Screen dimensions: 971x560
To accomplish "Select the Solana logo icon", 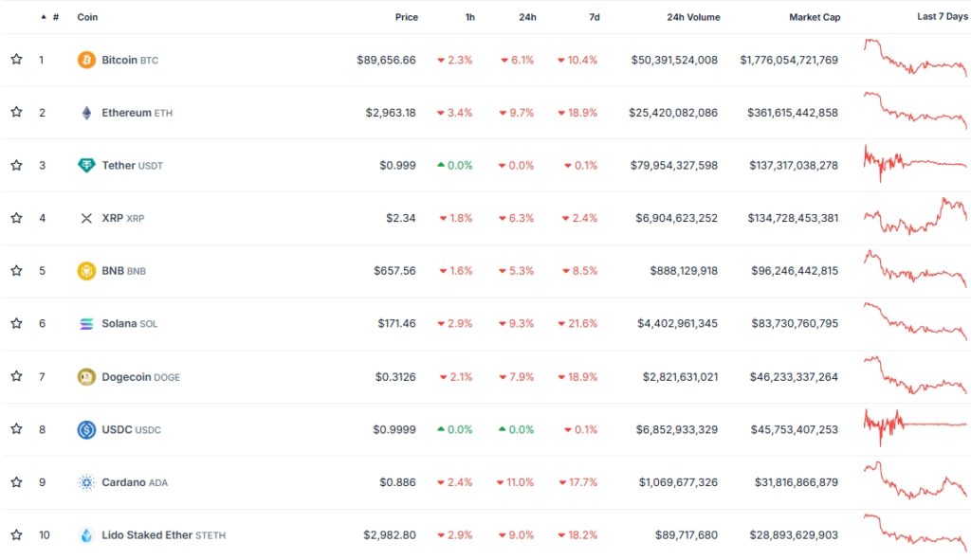I will point(86,323).
